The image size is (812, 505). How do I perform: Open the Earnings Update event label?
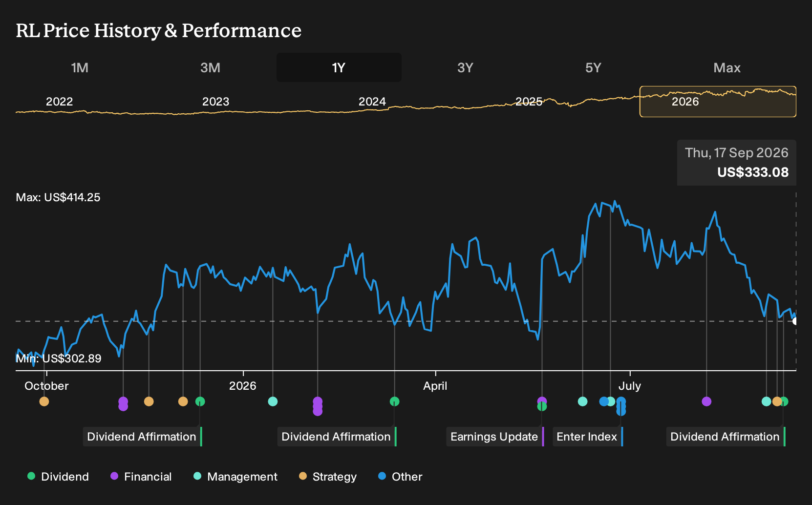(x=495, y=437)
